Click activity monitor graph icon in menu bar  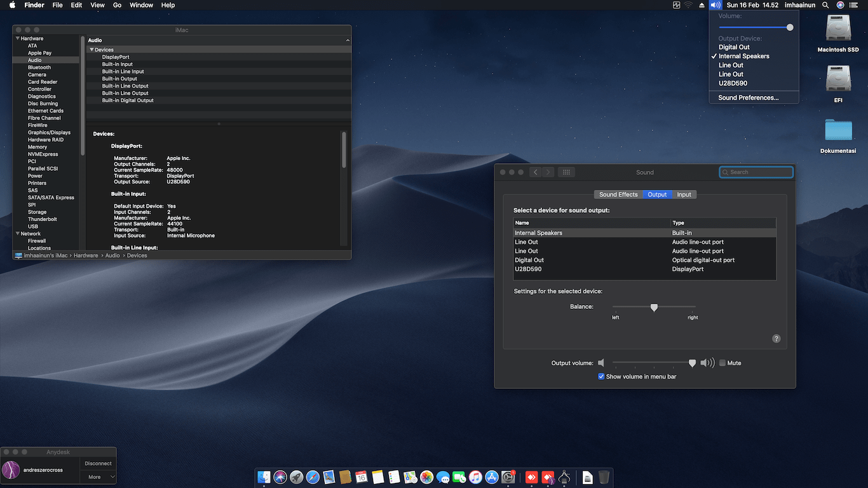(x=677, y=5)
